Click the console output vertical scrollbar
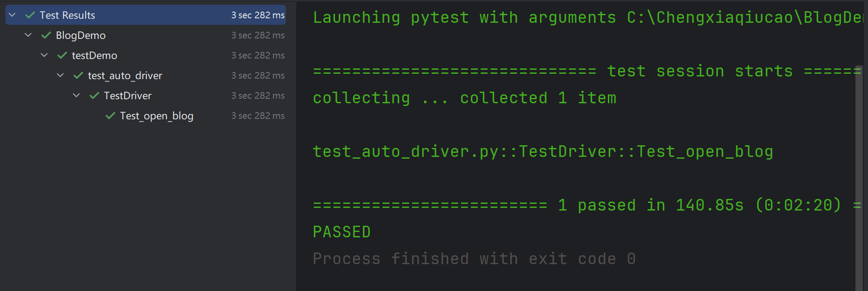 coord(859,178)
